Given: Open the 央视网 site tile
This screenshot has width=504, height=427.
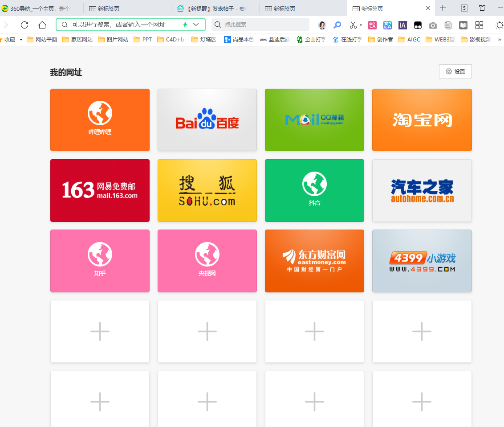Looking at the screenshot, I should pos(207,261).
